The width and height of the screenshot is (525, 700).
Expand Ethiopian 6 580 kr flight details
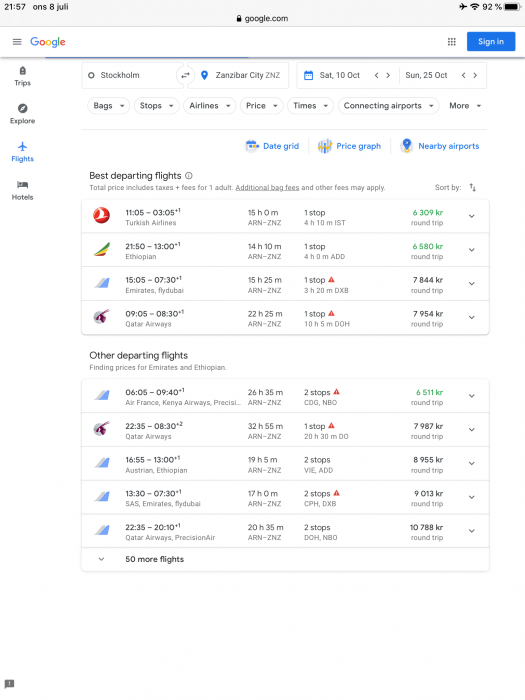[471, 250]
